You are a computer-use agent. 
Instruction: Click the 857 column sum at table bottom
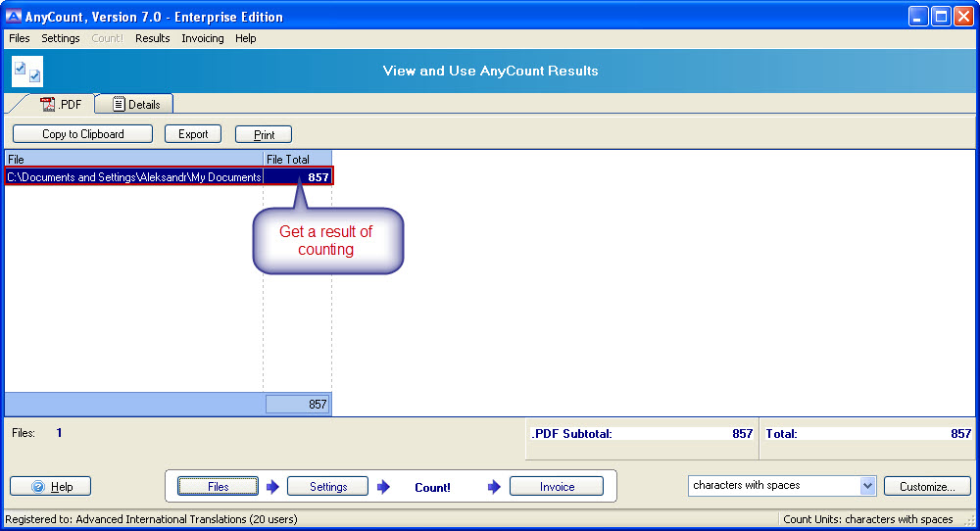[x=298, y=405]
